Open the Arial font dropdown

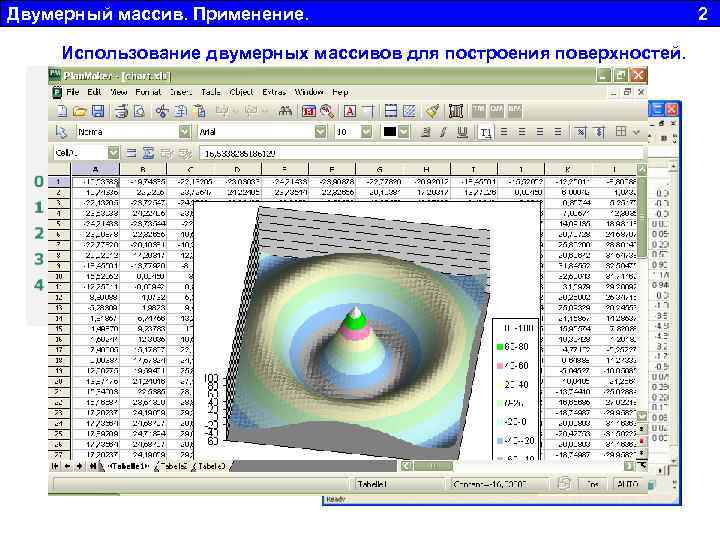point(321,132)
